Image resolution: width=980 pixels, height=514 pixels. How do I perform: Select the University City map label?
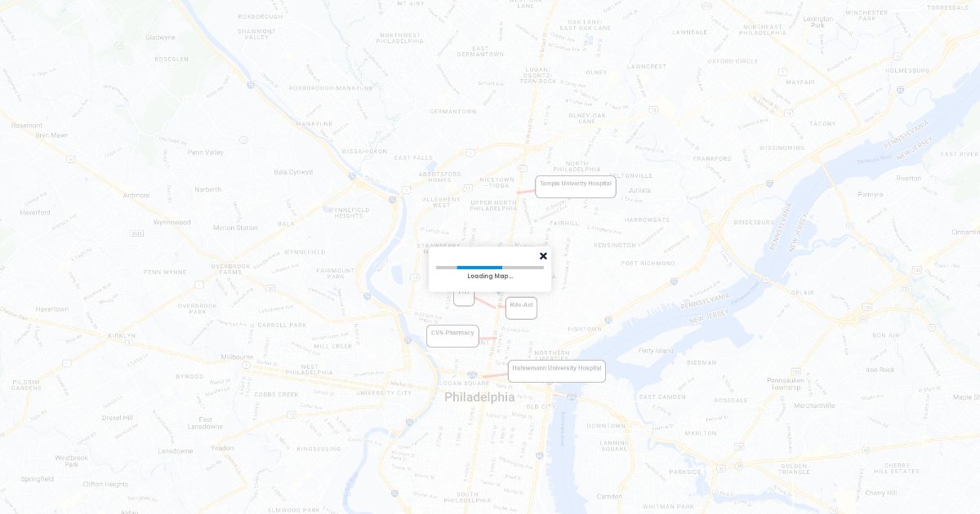pyautogui.click(x=383, y=393)
